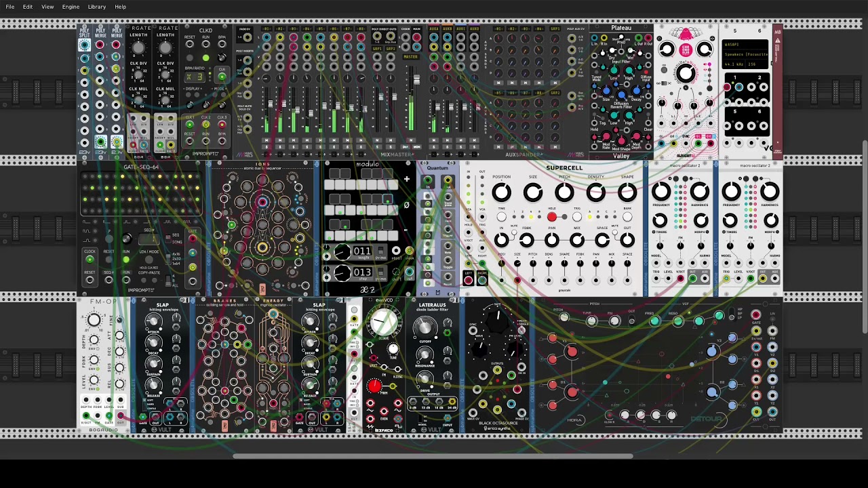This screenshot has height=488, width=868.
Task: Click the pink center jack on IONS
Action: click(262, 202)
